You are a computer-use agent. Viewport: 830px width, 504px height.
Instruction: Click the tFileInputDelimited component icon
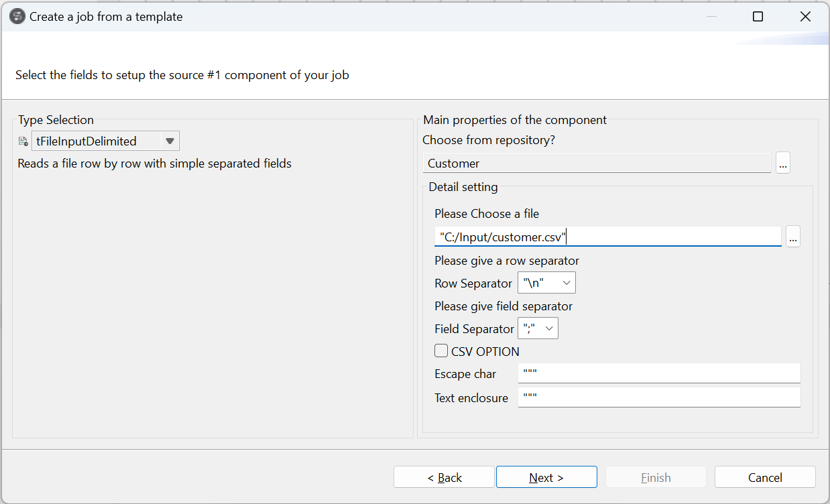click(23, 141)
